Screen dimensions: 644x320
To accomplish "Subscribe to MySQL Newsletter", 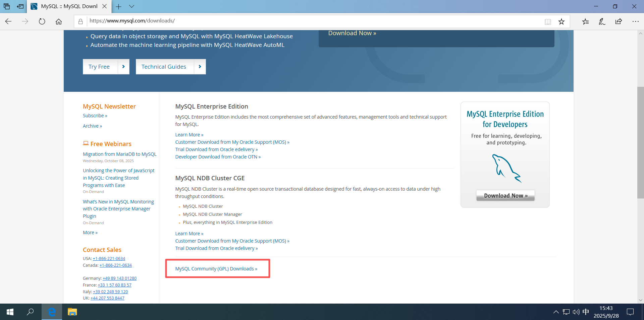I will [95, 116].
